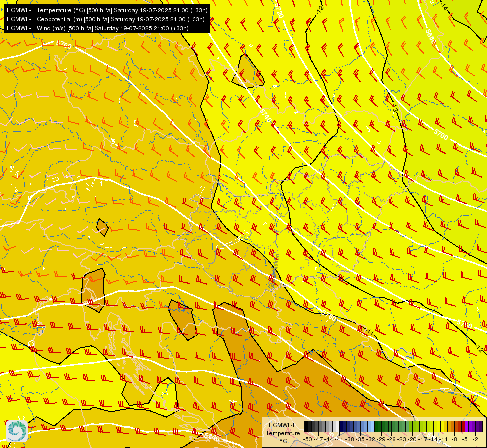
Task: Click the ECMWF-E Temperature (°C) title line
Action: tap(107, 10)
